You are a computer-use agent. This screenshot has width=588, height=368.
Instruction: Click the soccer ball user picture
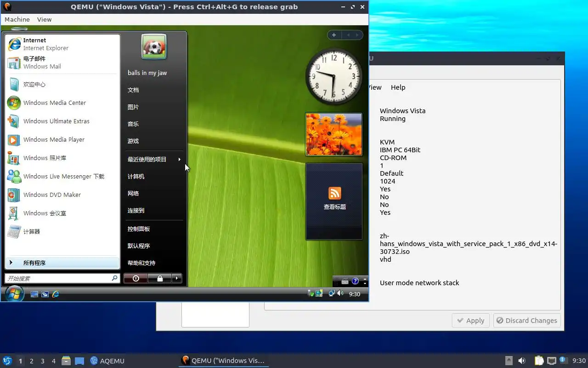tap(154, 46)
